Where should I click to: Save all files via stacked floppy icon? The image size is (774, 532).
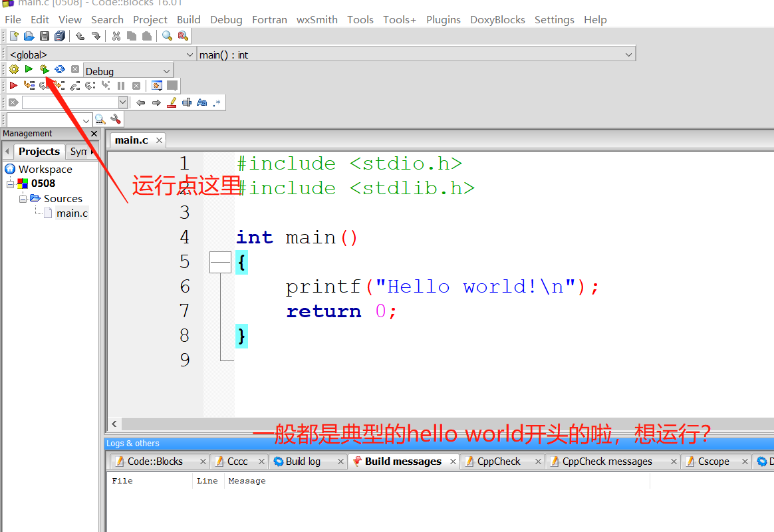(x=60, y=35)
